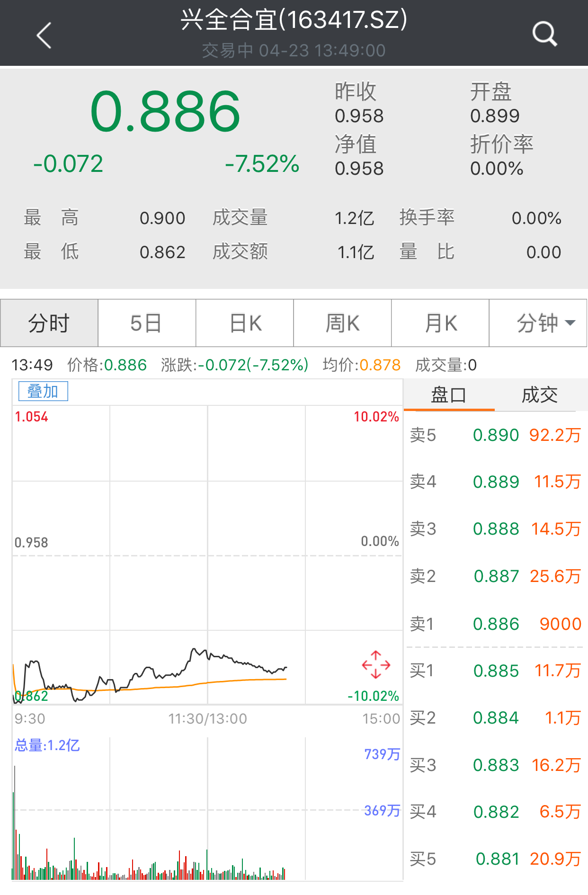Switch to the 日K chart tab
This screenshot has width=588, height=895.
245,323
